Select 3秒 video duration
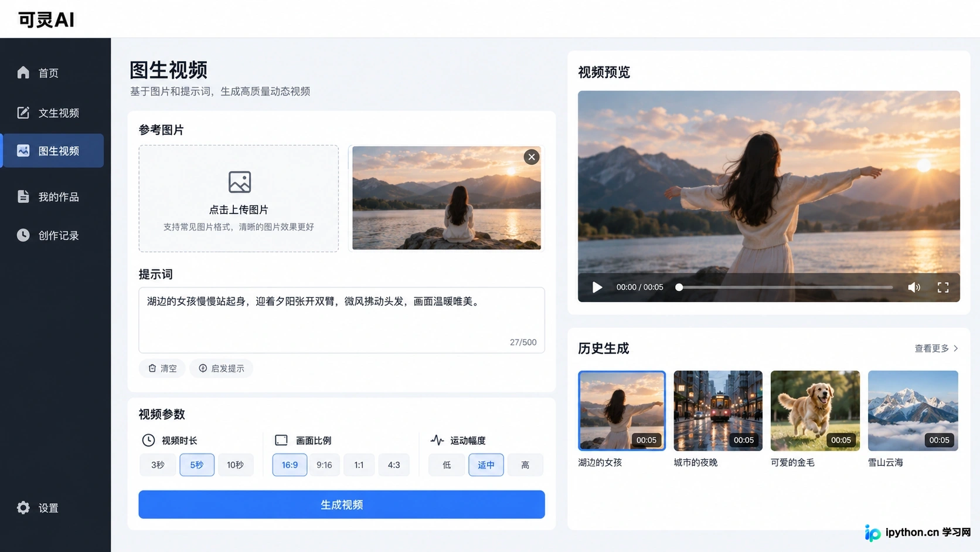This screenshot has width=980, height=552. (158, 465)
